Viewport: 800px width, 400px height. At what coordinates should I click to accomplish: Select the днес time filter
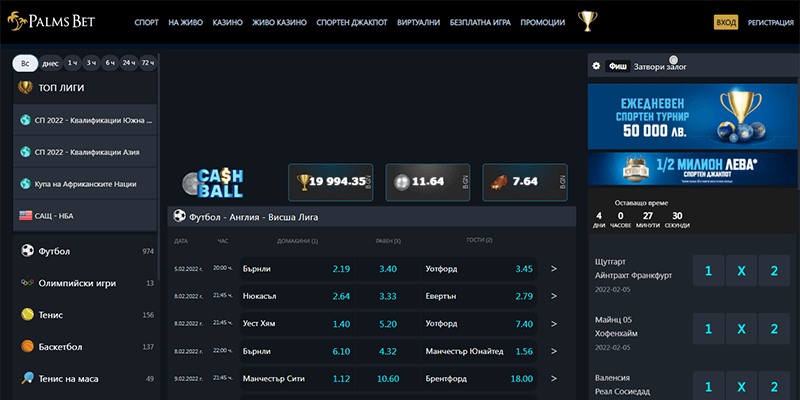pyautogui.click(x=50, y=63)
